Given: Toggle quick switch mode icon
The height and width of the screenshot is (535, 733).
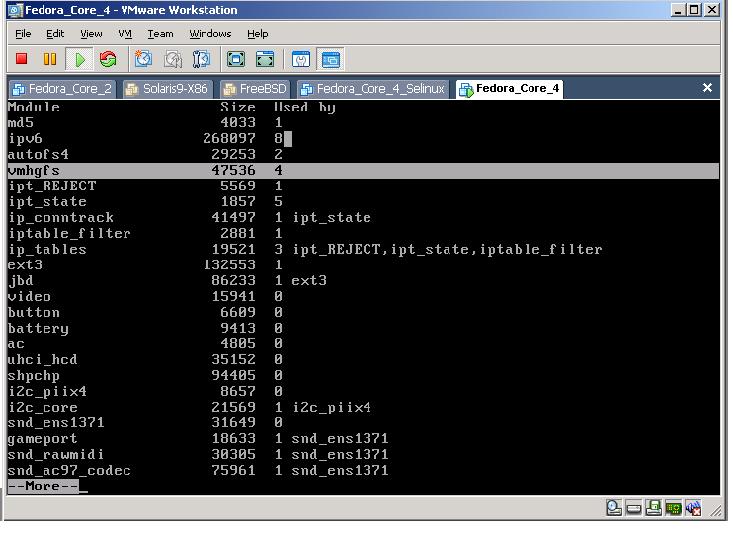Looking at the screenshot, I should (265, 59).
